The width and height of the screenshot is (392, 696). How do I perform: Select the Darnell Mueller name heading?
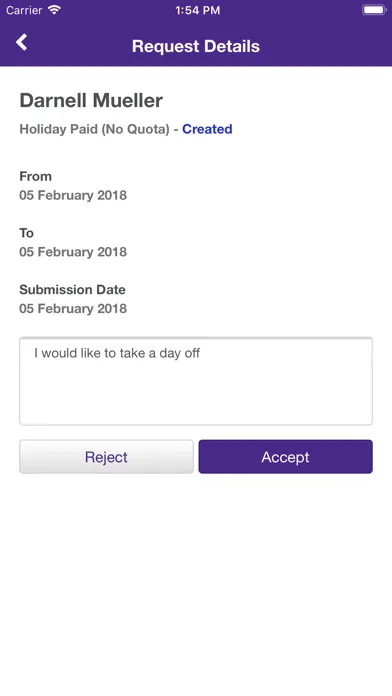pos(91,101)
